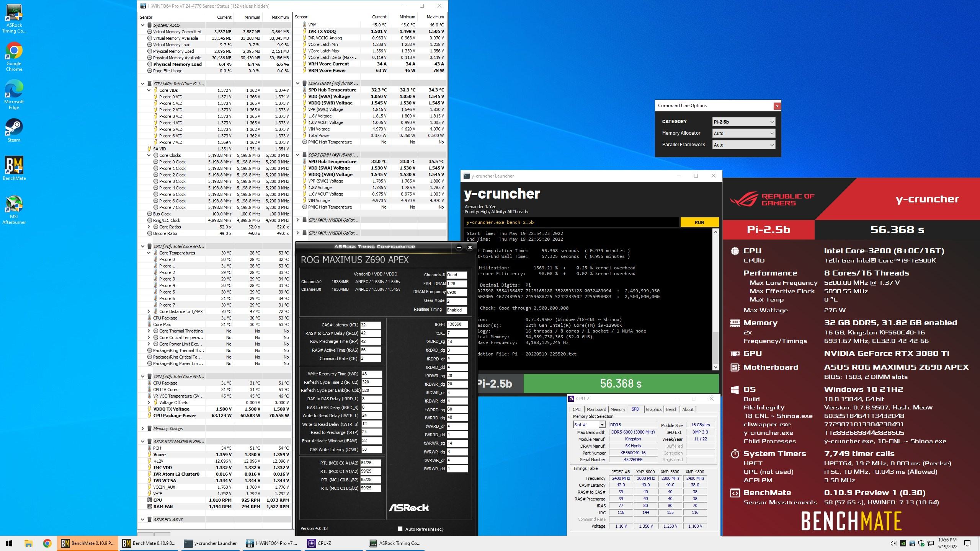The image size is (980, 551).
Task: Select Ring/LLC Clock sensor row
Action: tap(215, 220)
